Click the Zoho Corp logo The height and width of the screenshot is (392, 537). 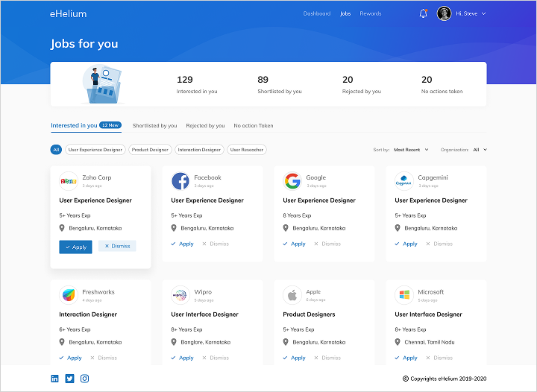pyautogui.click(x=69, y=181)
